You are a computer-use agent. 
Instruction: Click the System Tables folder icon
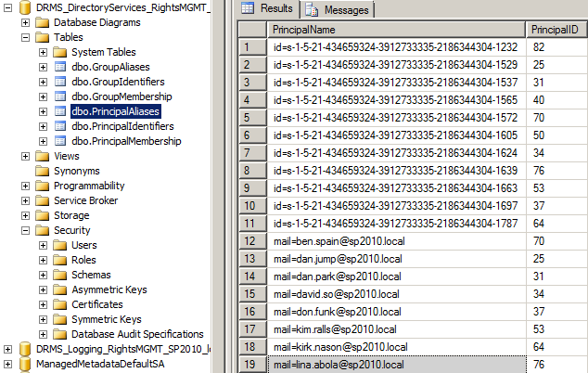(61, 52)
